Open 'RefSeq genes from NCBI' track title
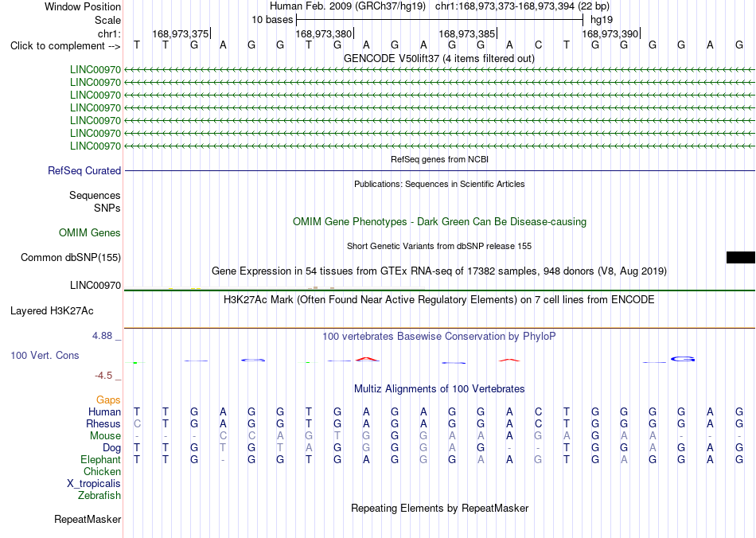The image size is (756, 538). click(439, 159)
